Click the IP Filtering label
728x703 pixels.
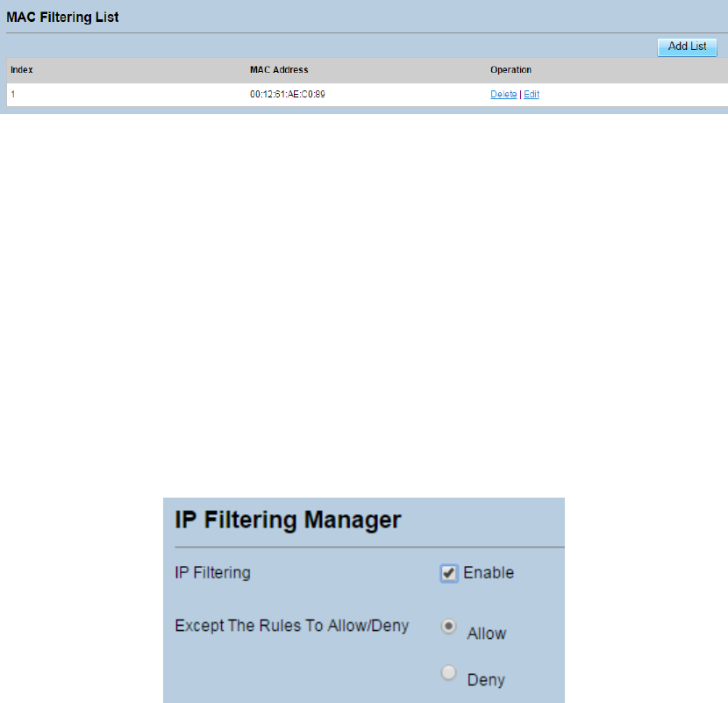(x=212, y=572)
